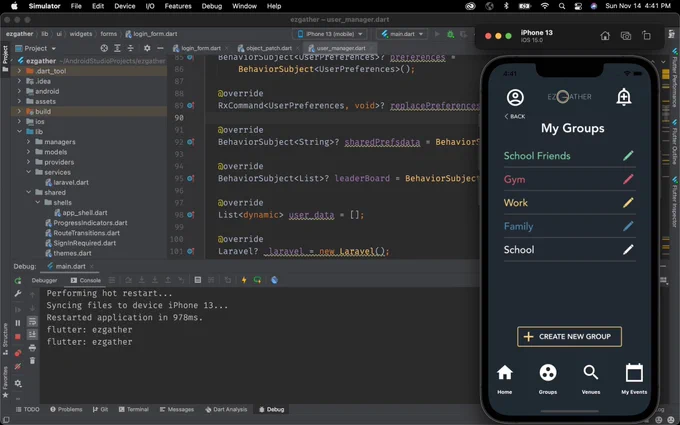Open themes.dart in project tree

[x=68, y=253]
